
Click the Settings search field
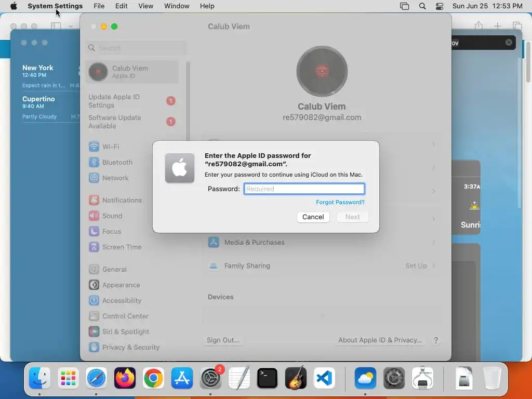coord(136,48)
